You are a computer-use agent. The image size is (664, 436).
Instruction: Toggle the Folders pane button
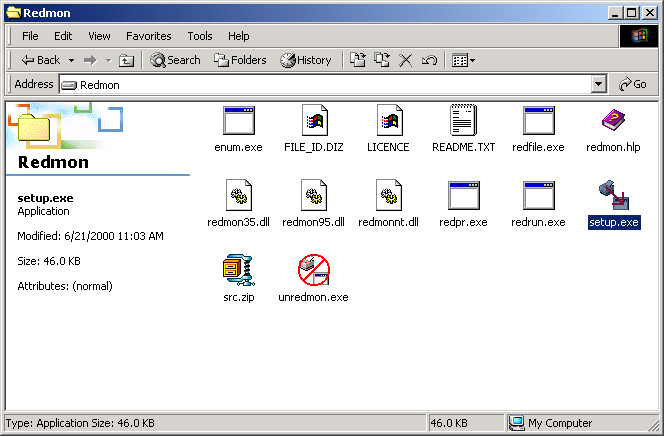click(240, 60)
